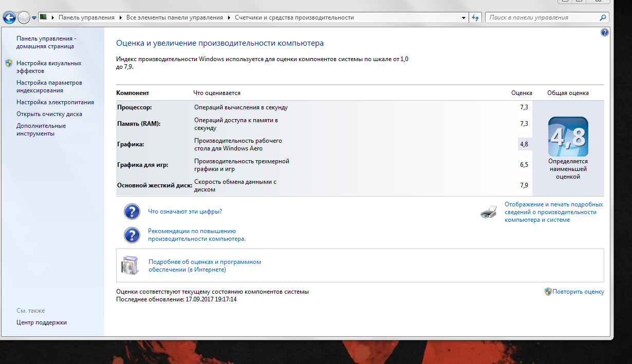Click question icon beside 'Рекомендации по повышению'

tap(132, 235)
